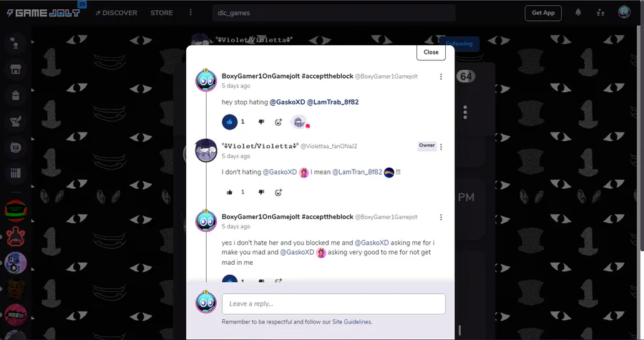Image resolution: width=644 pixels, height=340 pixels.
Task: Open the top navigation more-options menu
Action: coord(190,12)
